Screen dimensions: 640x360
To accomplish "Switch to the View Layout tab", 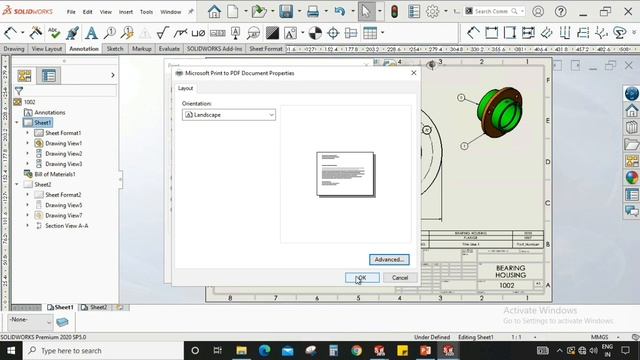I will (x=47, y=49).
